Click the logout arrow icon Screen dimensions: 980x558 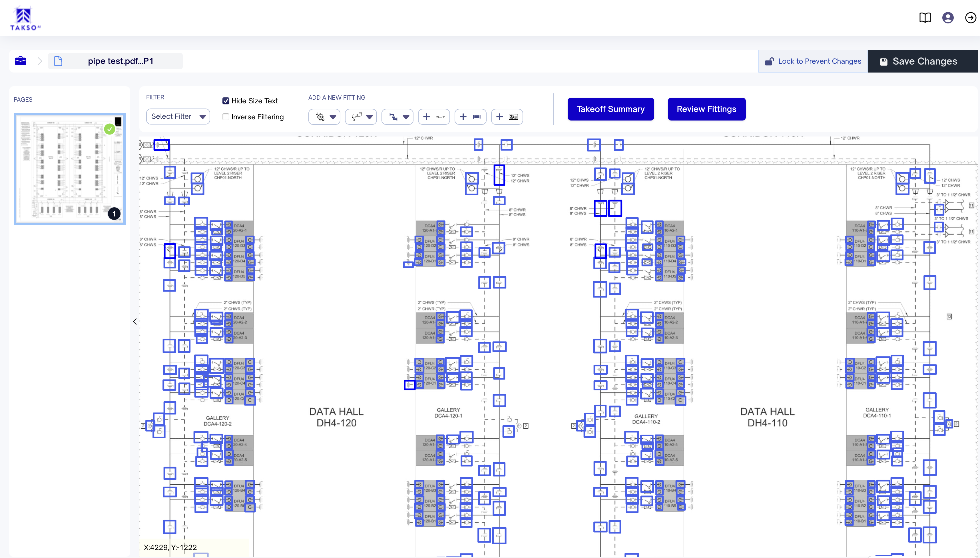pyautogui.click(x=970, y=18)
